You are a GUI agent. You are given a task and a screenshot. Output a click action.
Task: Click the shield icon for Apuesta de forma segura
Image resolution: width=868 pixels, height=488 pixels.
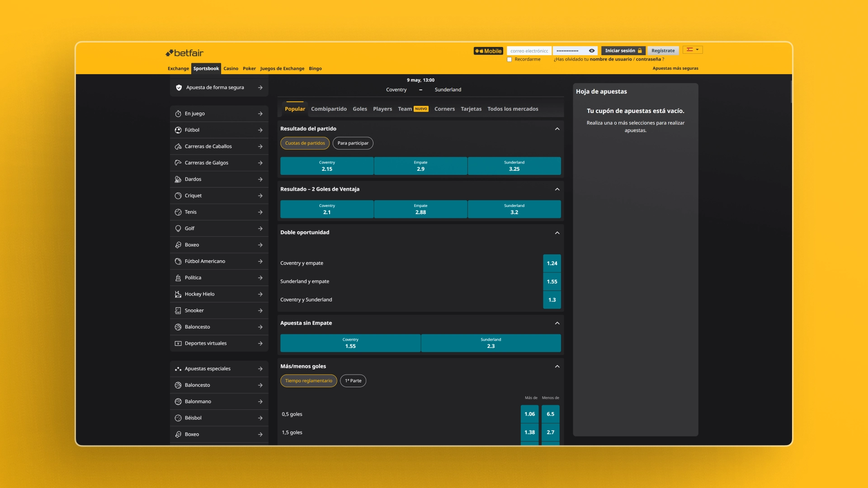tap(179, 88)
